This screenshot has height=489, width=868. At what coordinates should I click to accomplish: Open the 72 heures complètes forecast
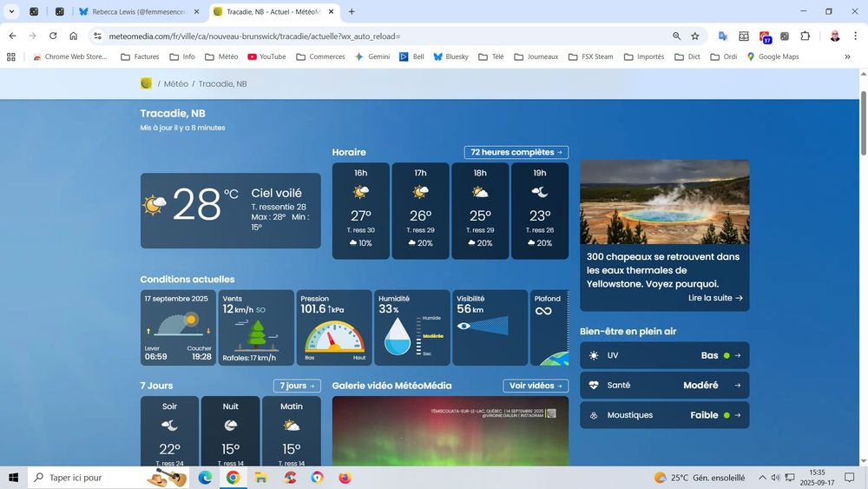point(516,152)
